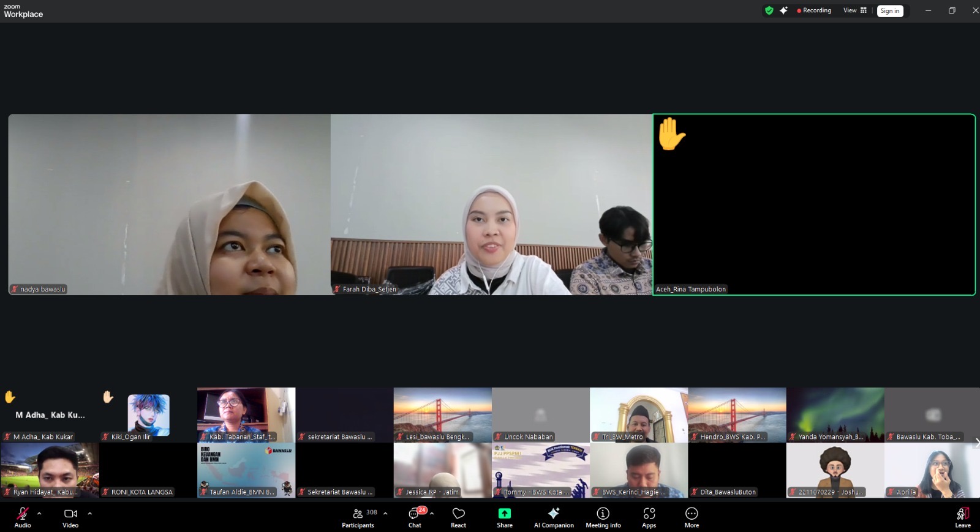The image size is (980, 532).
Task: Open the Chat panel
Action: coord(415,517)
